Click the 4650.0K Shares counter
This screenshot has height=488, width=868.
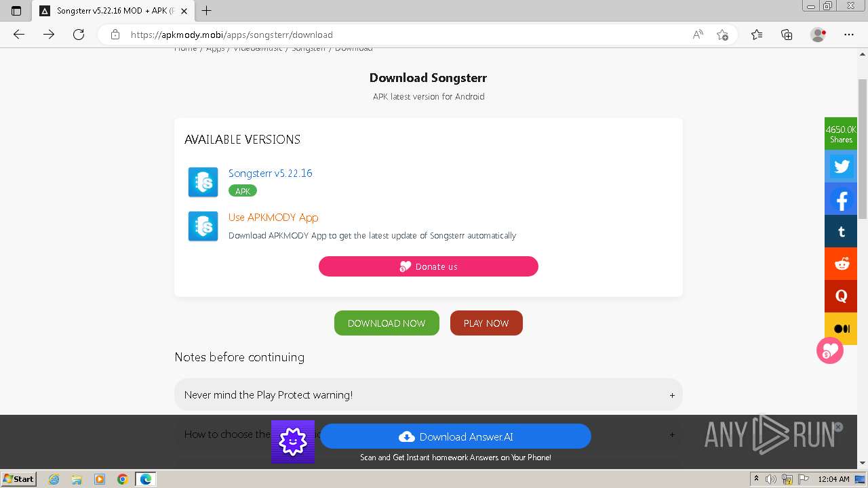click(841, 134)
